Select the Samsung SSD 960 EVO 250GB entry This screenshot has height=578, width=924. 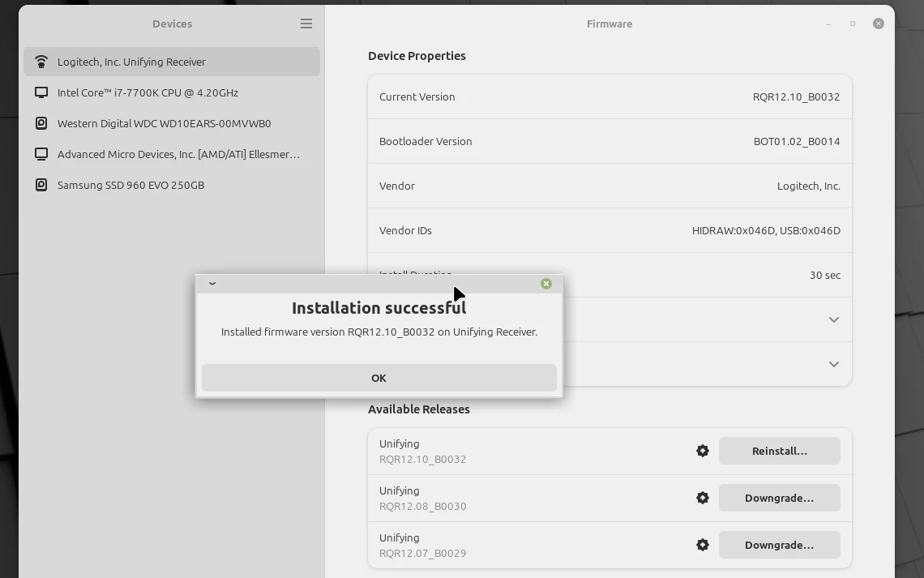point(129,185)
